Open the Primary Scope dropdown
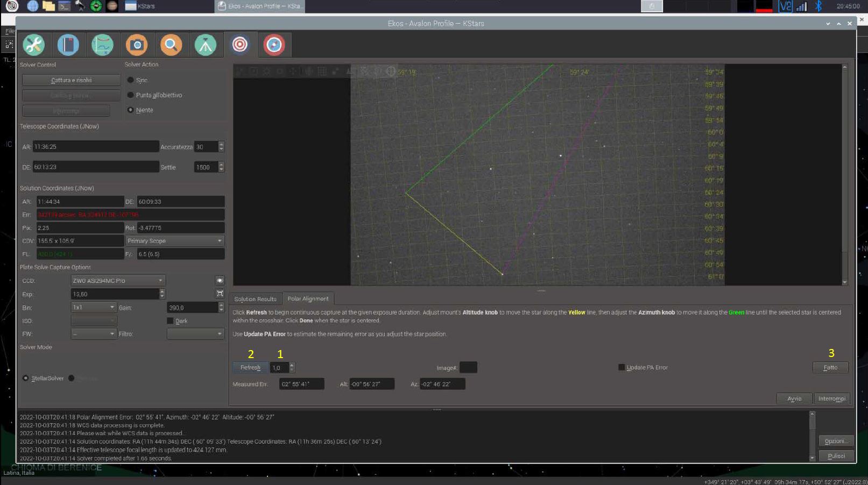 tap(175, 241)
